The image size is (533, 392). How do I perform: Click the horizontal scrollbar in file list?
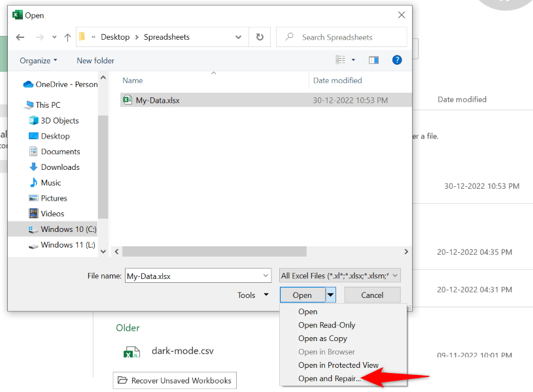[x=215, y=252]
